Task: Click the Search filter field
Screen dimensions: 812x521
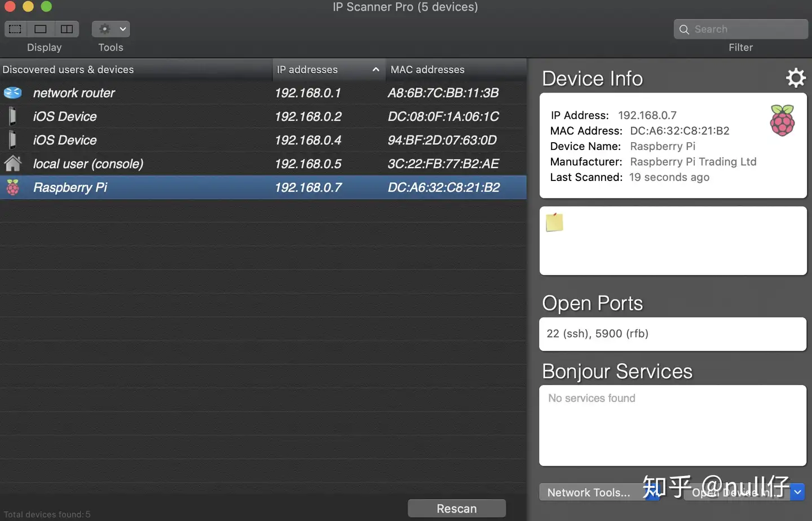Action: 740,29
